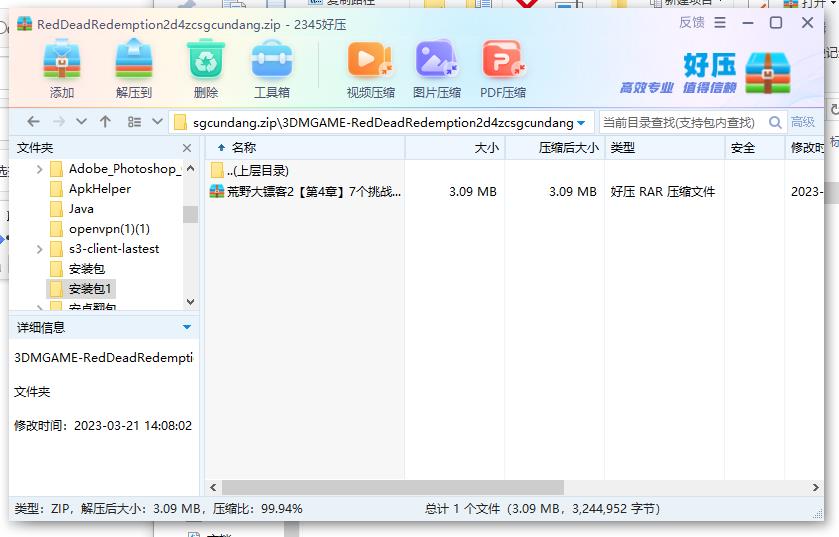839x537 pixels.
Task: Click the 好压 brand logo icon
Action: point(767,72)
